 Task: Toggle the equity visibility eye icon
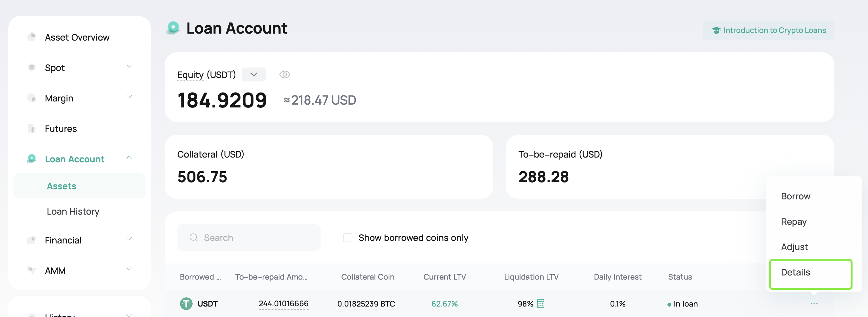[284, 74]
